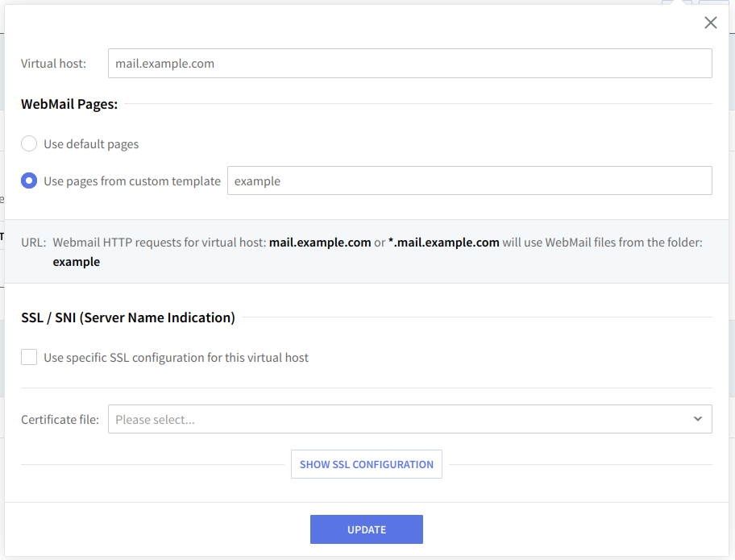
Task: Select Use pages from custom template radio
Action: coord(29,181)
